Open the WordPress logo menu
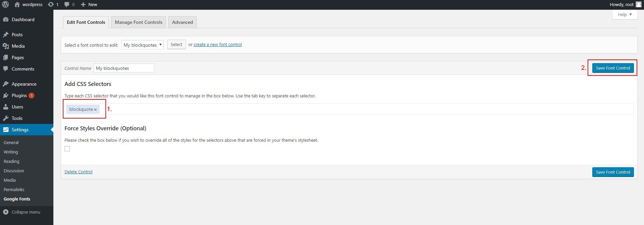The height and width of the screenshot is (225, 644). (6, 4)
